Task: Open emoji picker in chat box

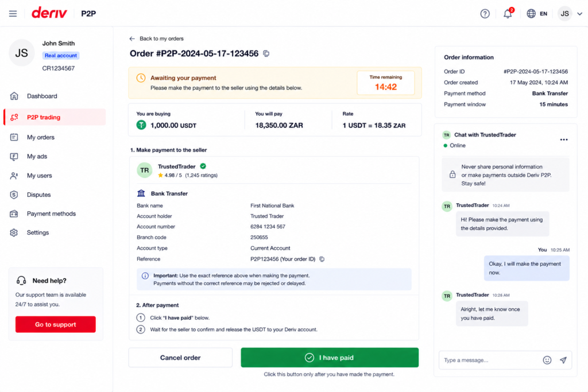Action: 547,360
